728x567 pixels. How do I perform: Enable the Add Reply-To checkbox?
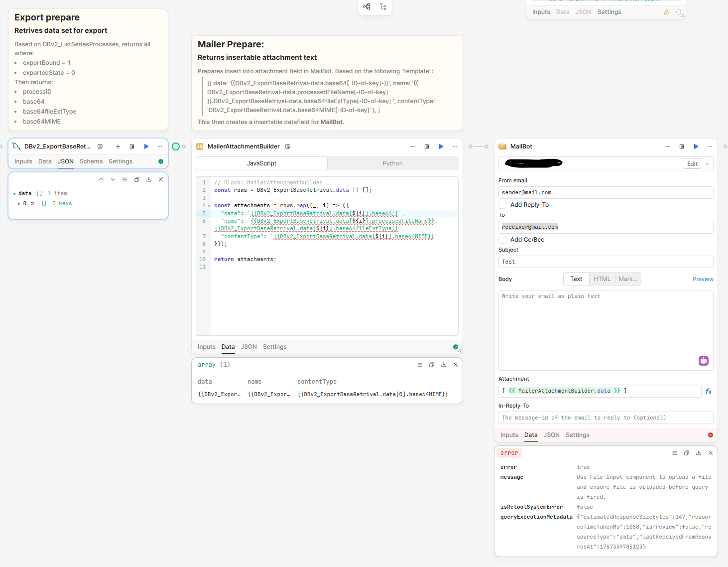[502, 205]
